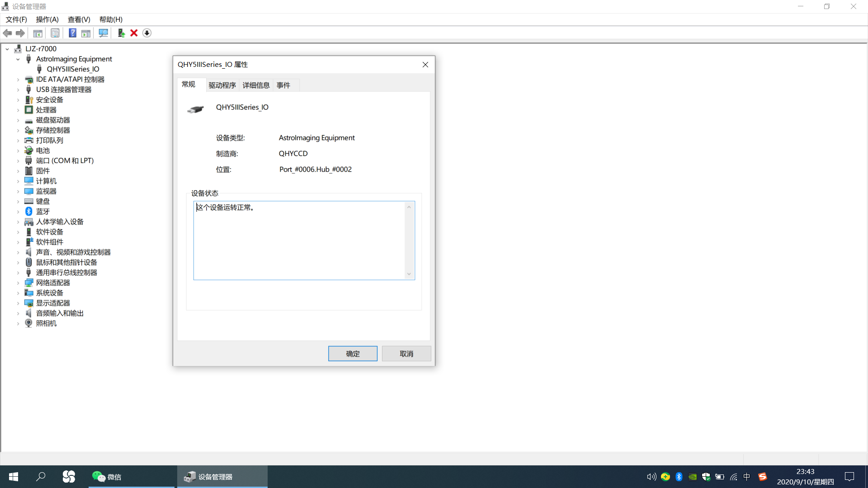Click the 中 input language indicator
Viewport: 868px width, 488px height.
(x=746, y=477)
